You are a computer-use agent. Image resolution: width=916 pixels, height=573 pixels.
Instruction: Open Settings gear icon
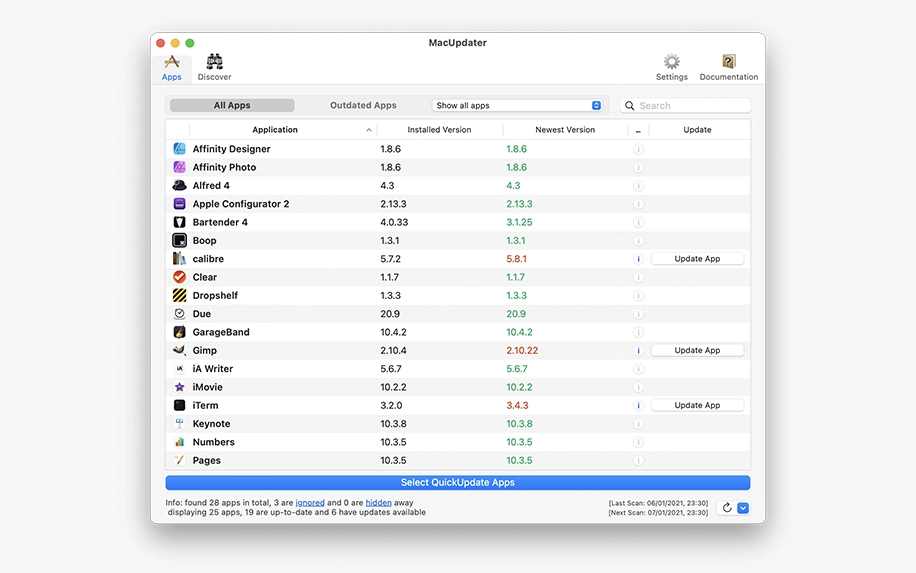[671, 68]
